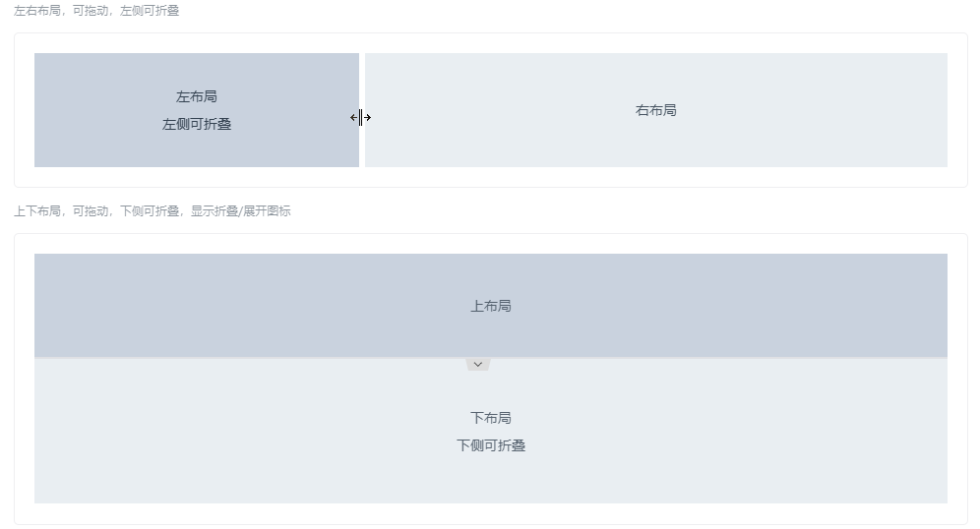
Task: Click the 左布局 label text
Action: click(x=197, y=96)
